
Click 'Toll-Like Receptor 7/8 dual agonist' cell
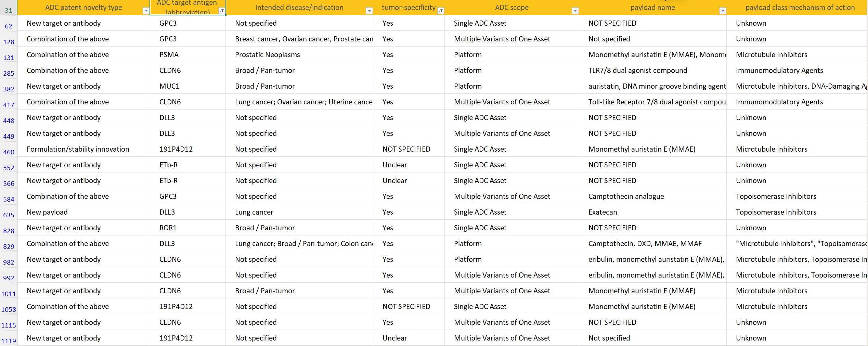click(x=653, y=102)
